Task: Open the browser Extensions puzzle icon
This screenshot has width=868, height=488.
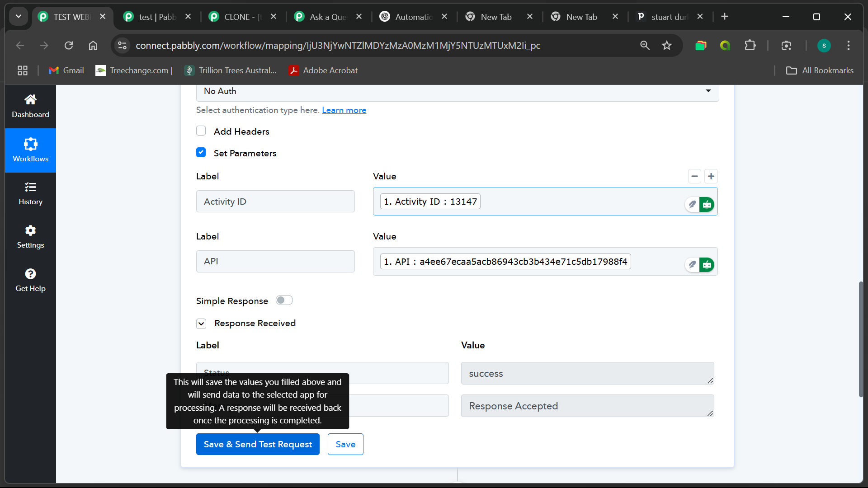Action: [x=750, y=45]
